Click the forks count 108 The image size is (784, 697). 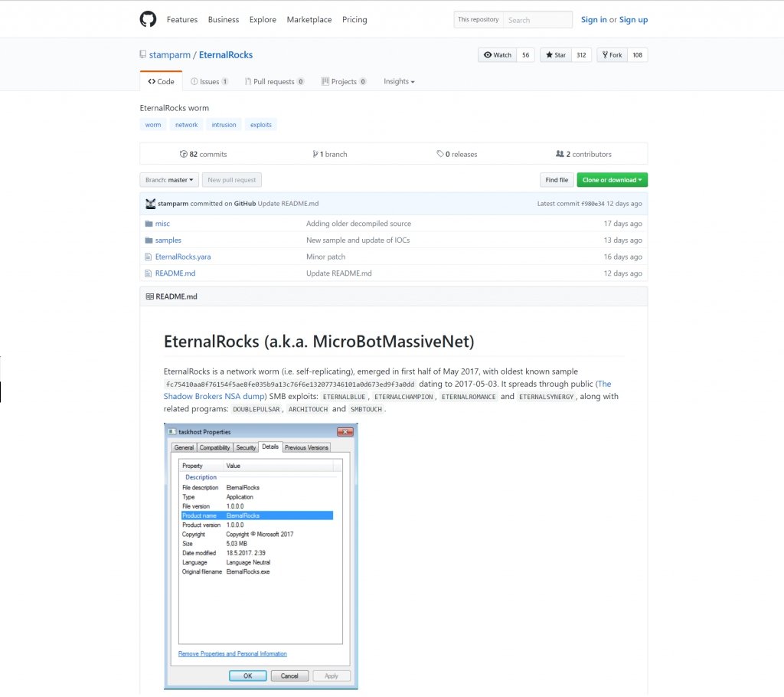click(637, 55)
